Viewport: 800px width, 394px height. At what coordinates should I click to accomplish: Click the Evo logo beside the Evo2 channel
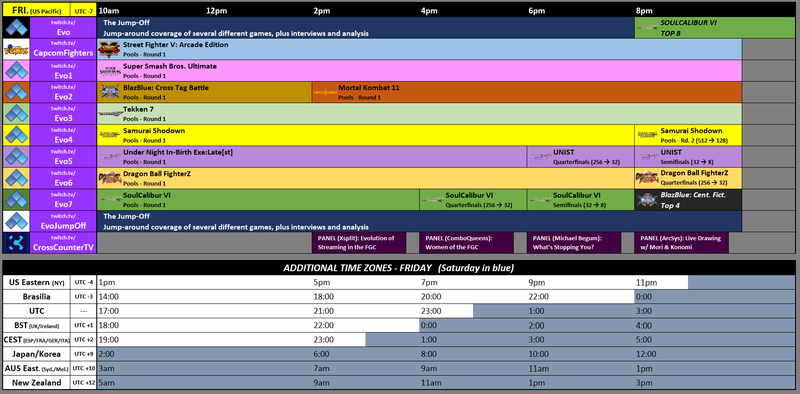point(16,92)
